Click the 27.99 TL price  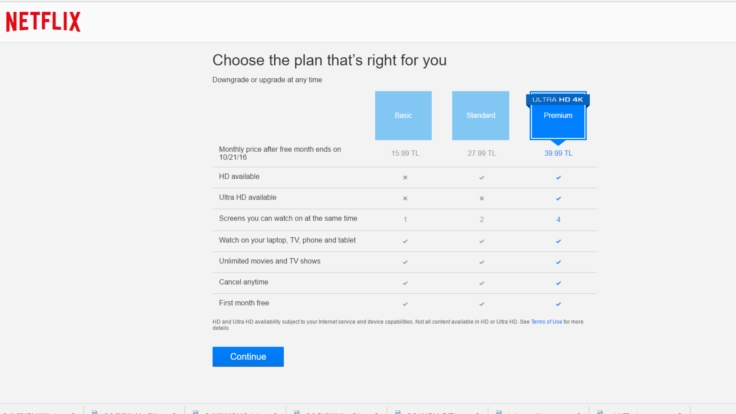(x=481, y=153)
